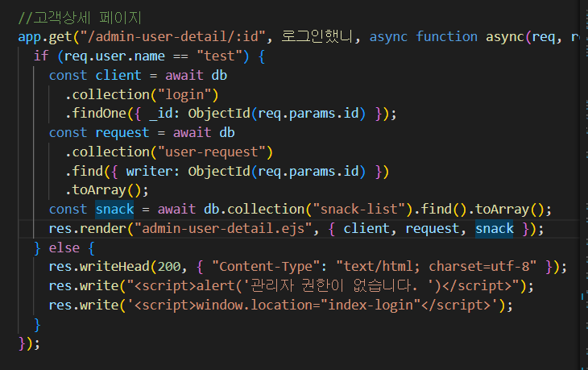This screenshot has width=588, height=370.
Task: Click the "client" variable in const declaration
Action: [x=118, y=75]
